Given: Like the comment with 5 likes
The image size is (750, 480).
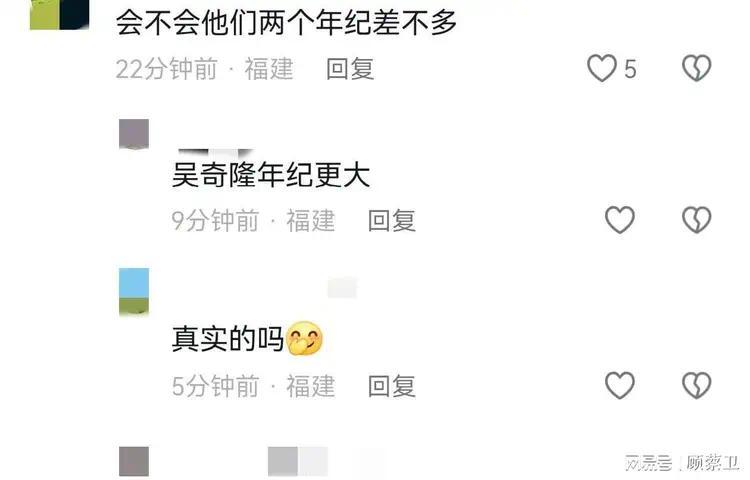Looking at the screenshot, I should (602, 68).
